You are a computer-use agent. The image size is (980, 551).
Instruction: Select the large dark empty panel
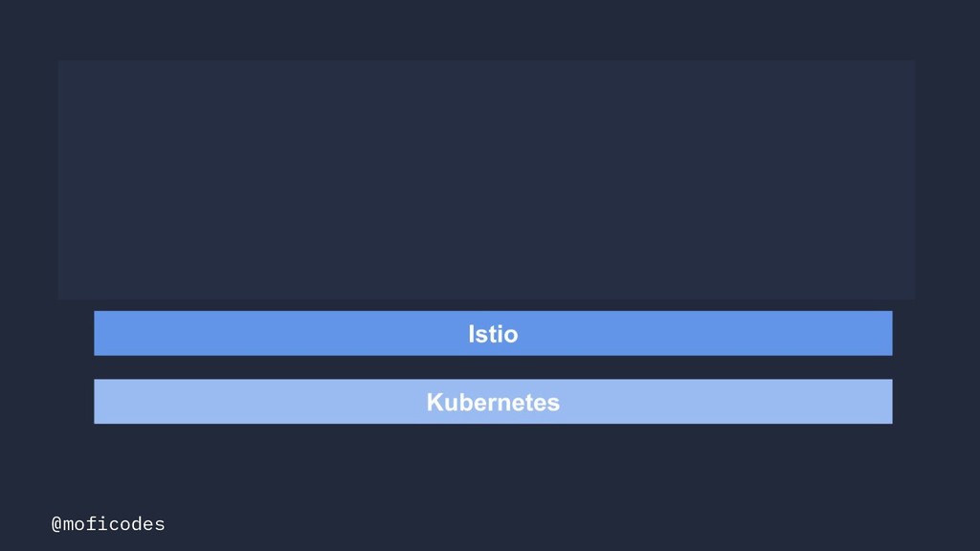(487, 180)
